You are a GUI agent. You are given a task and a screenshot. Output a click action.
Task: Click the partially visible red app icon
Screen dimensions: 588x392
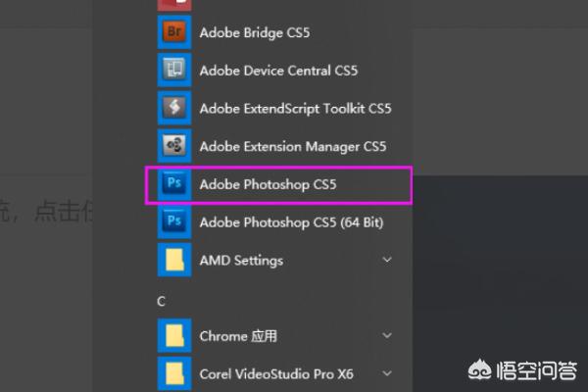click(x=174, y=5)
